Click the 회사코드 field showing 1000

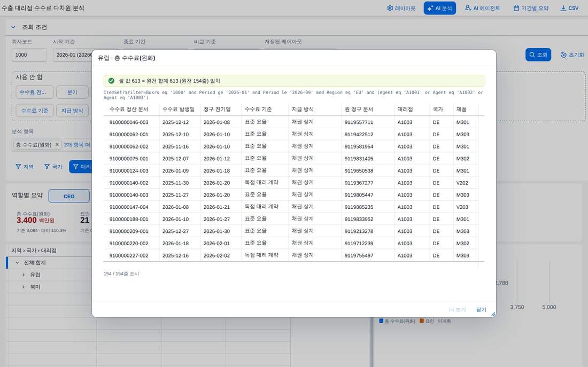tap(29, 54)
